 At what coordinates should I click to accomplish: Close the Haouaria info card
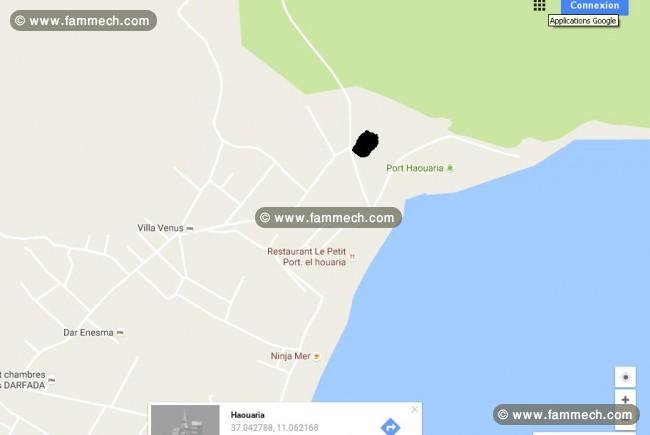(x=414, y=410)
